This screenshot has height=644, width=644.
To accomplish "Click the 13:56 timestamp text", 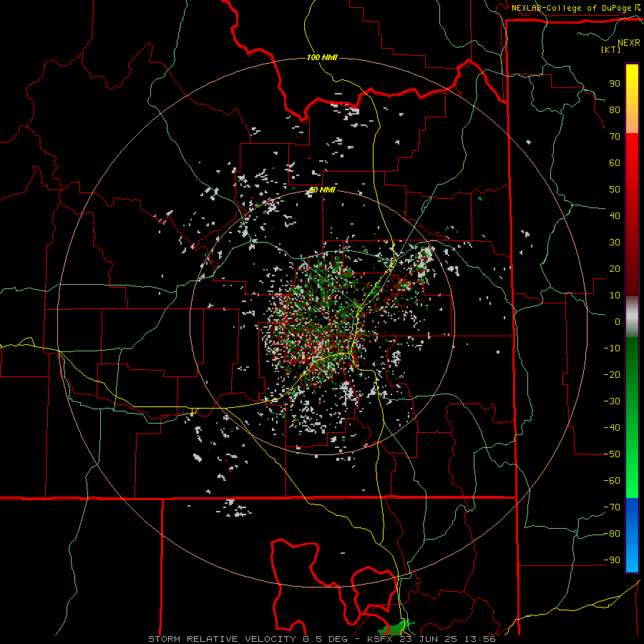I will click(479, 639).
